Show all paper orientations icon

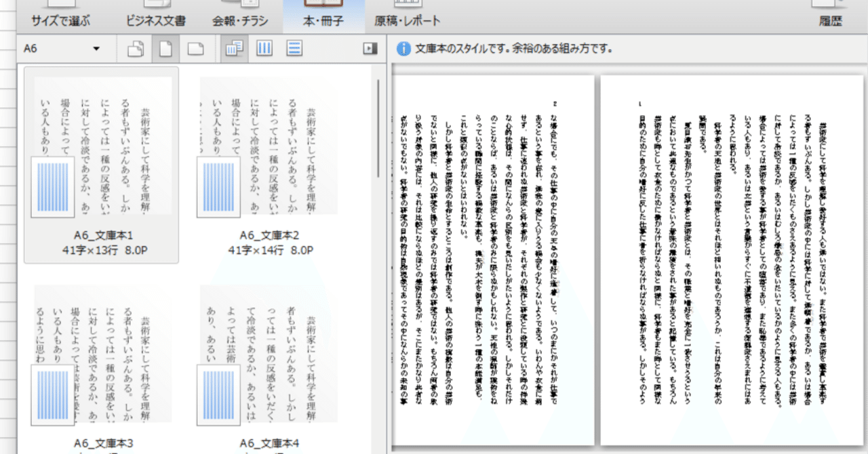136,49
